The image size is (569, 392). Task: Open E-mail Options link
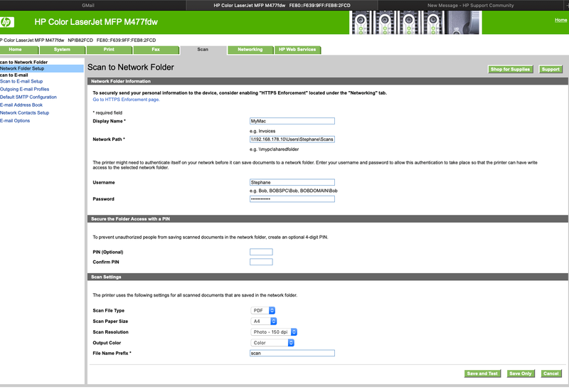(15, 121)
